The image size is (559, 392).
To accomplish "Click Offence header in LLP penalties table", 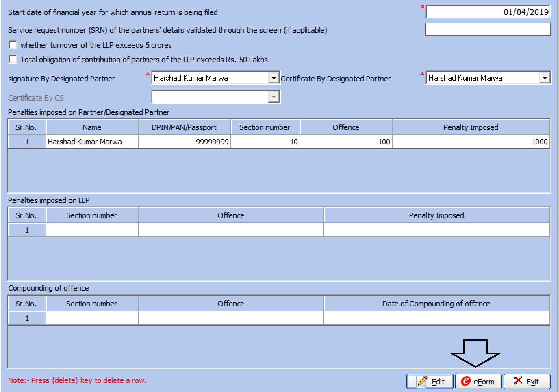I will click(x=231, y=215).
